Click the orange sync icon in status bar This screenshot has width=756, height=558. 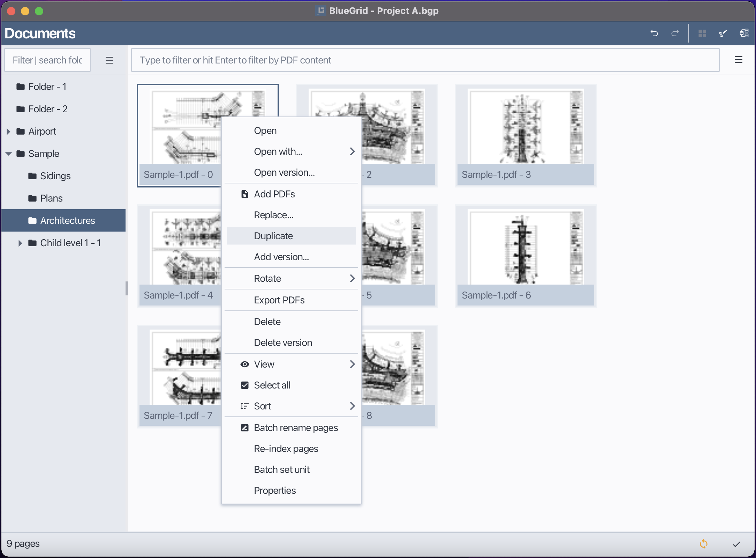(x=703, y=544)
